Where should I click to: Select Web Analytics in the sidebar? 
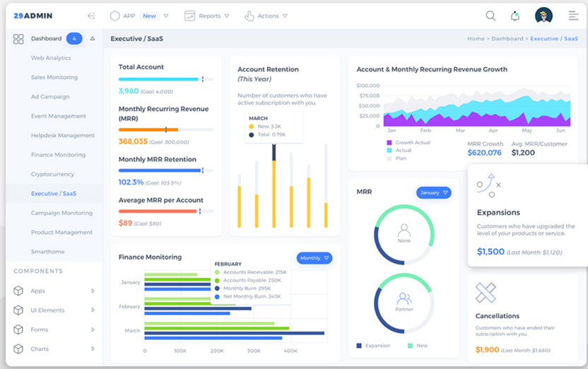[x=51, y=58]
